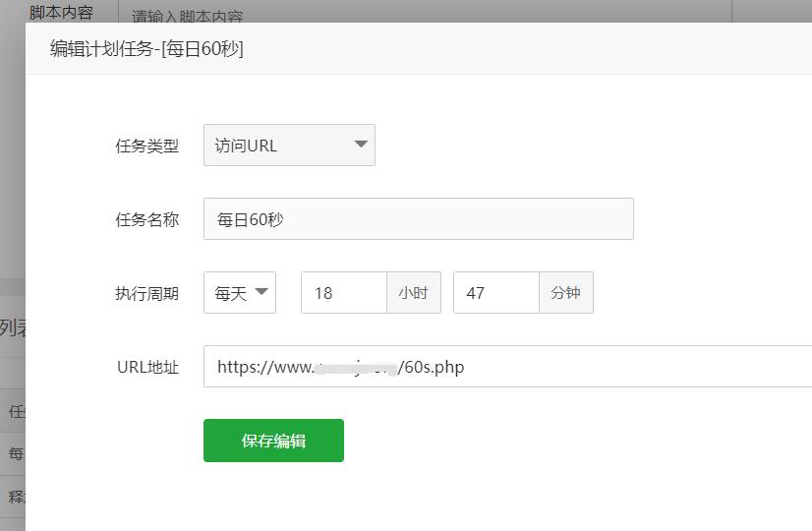Image resolution: width=812 pixels, height=531 pixels.
Task: Click the hour input showing 18
Action: 344,293
